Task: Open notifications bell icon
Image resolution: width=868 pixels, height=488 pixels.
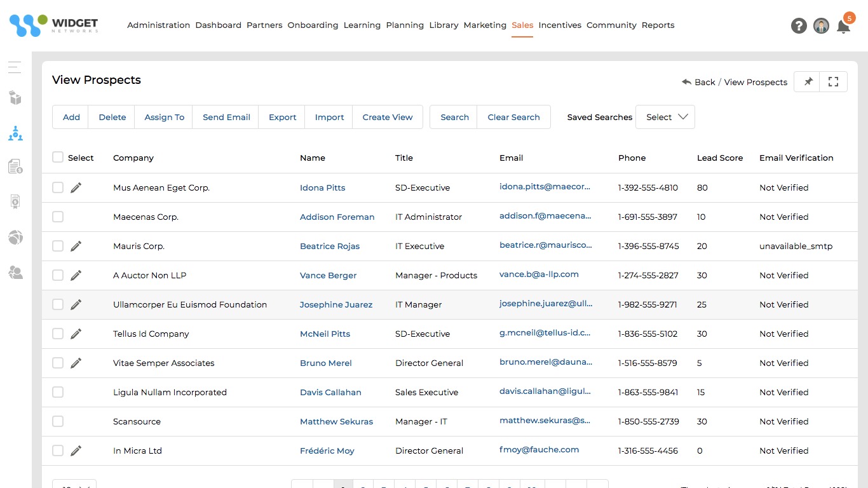Action: coord(843,27)
